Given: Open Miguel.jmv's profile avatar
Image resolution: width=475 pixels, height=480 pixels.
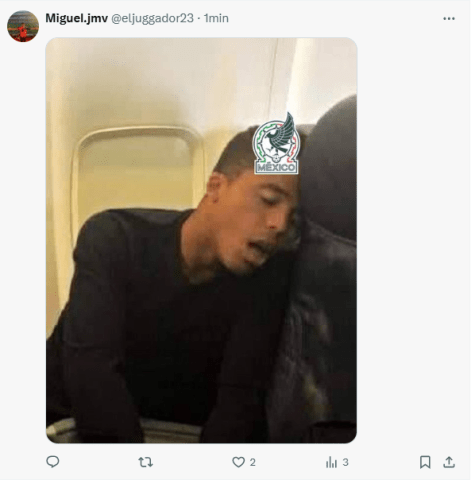Looking at the screenshot, I should coord(23,26).
